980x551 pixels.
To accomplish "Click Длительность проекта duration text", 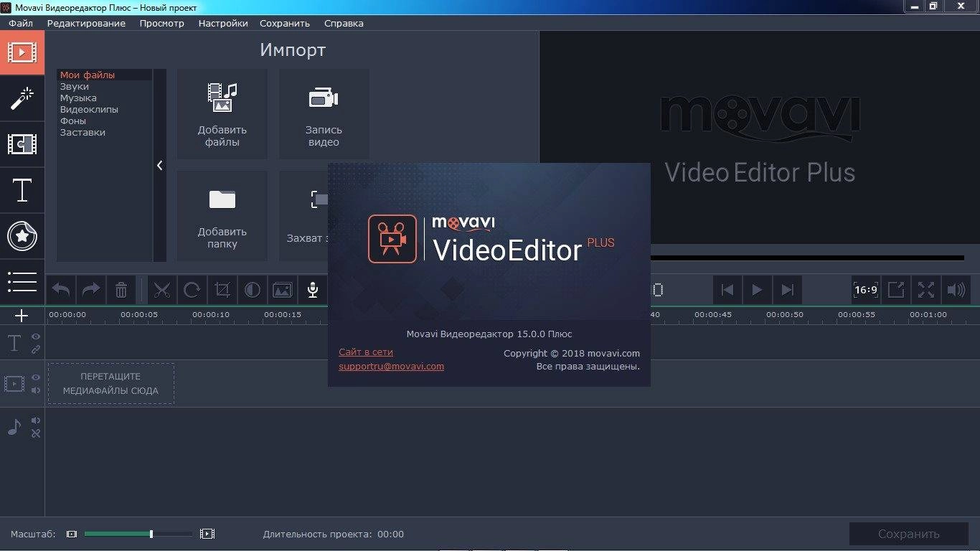I will (x=333, y=534).
